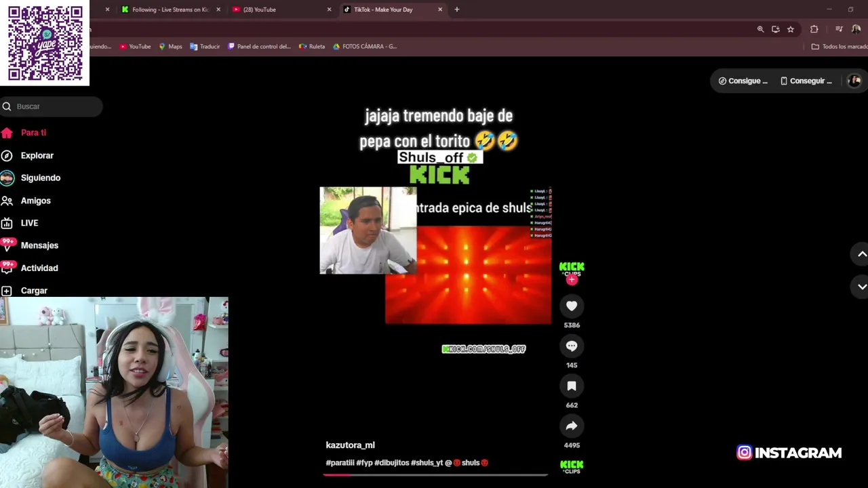Image resolution: width=868 pixels, height=488 pixels.
Task: Open the Maps bookmark
Action: [x=170, y=47]
